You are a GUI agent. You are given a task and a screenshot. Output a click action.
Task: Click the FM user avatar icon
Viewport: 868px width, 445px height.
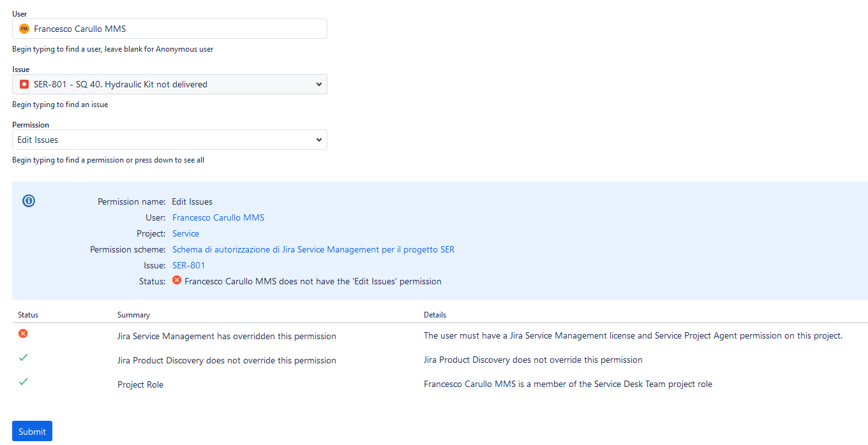24,29
